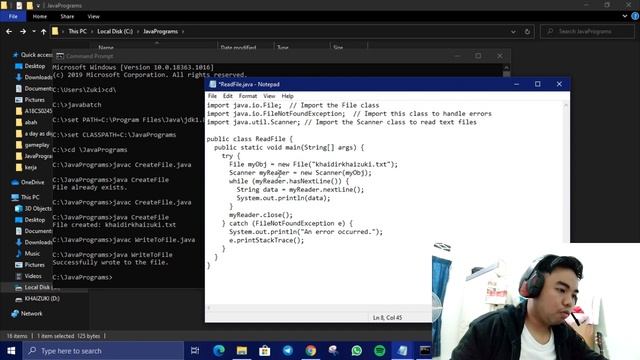Click This PC in address breadcrumb

coord(77,31)
